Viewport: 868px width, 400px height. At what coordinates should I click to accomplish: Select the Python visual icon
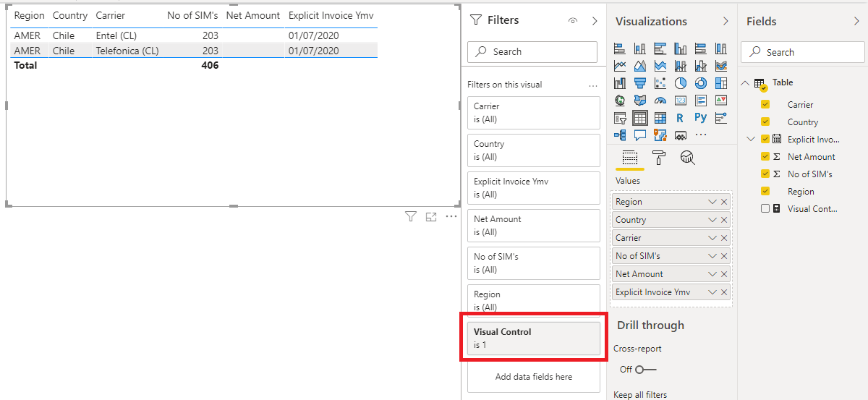pos(701,118)
